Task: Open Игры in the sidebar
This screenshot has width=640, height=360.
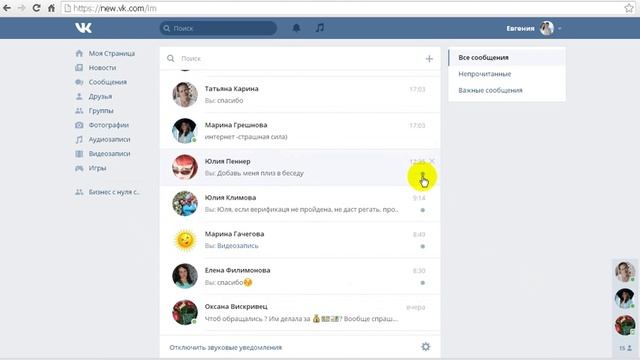Action: 98,168
